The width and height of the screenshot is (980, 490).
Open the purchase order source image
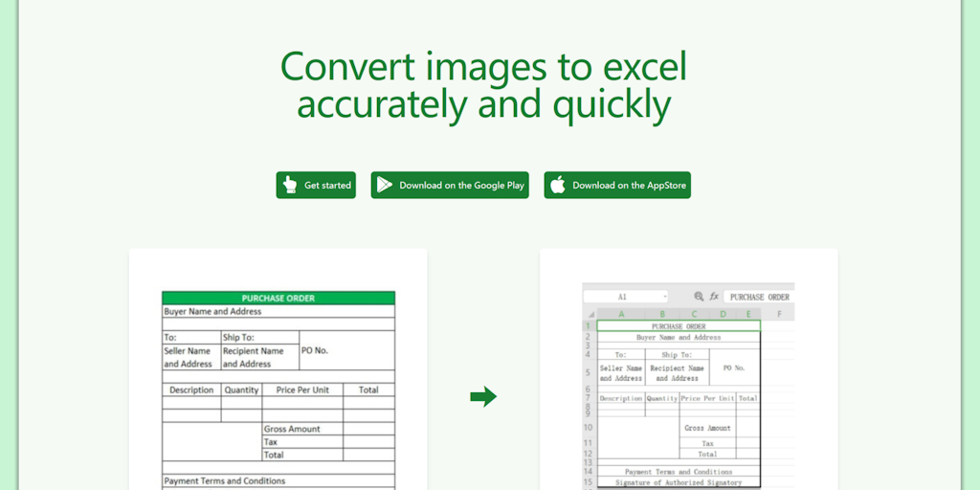coord(278,390)
